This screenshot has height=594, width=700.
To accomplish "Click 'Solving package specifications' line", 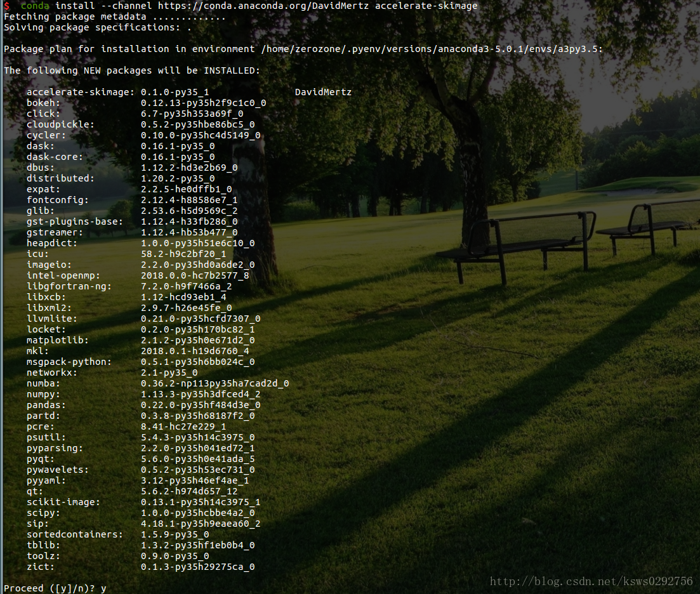I will (x=97, y=28).
